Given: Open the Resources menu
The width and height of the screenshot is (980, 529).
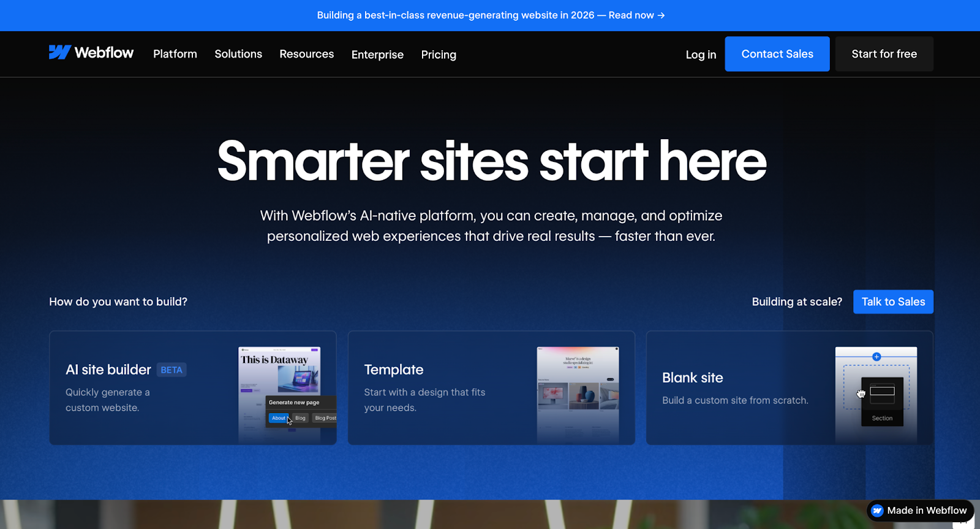Looking at the screenshot, I should click(x=307, y=54).
